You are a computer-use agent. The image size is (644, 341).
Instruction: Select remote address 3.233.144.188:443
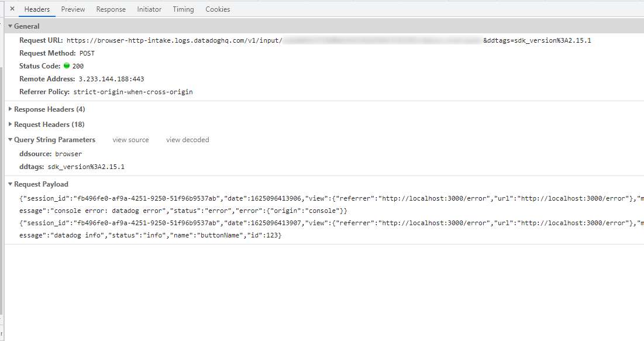tap(111, 79)
